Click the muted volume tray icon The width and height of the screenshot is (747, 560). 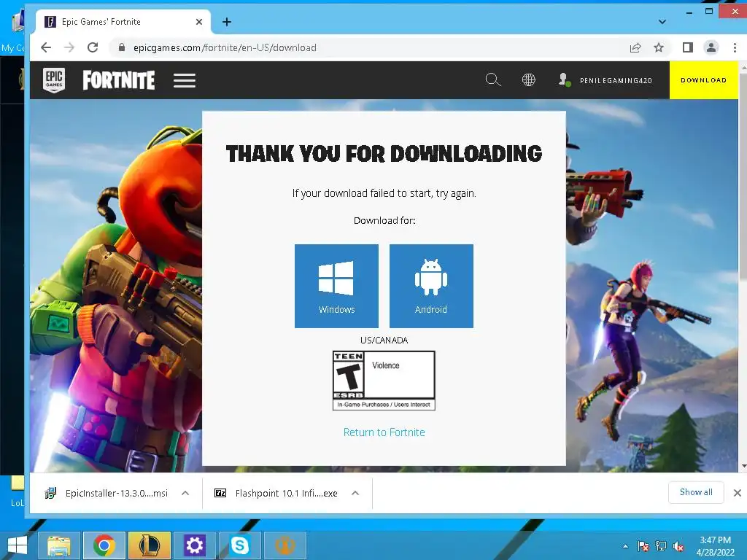pos(678,546)
